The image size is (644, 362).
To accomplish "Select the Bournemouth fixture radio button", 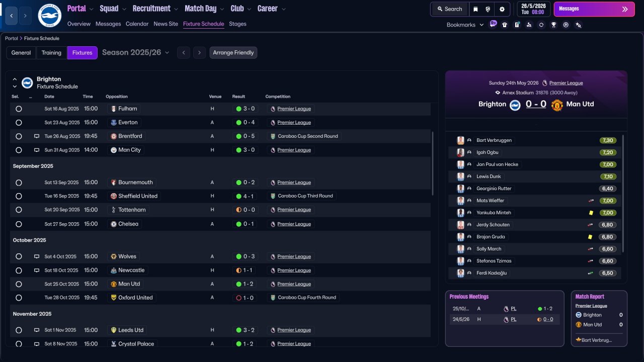I will click(x=19, y=183).
